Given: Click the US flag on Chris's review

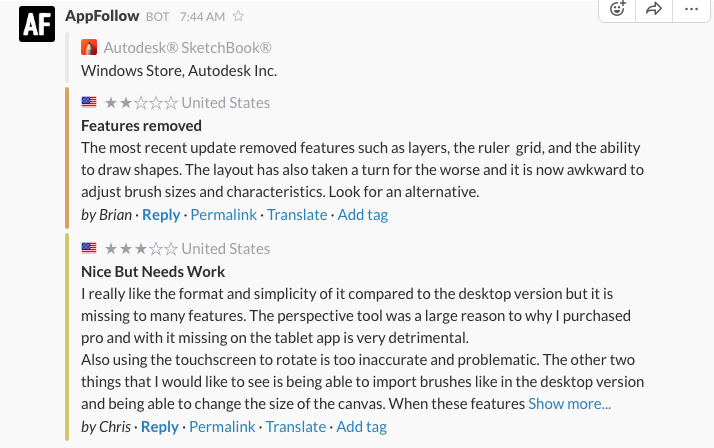Looking at the screenshot, I should coord(89,248).
